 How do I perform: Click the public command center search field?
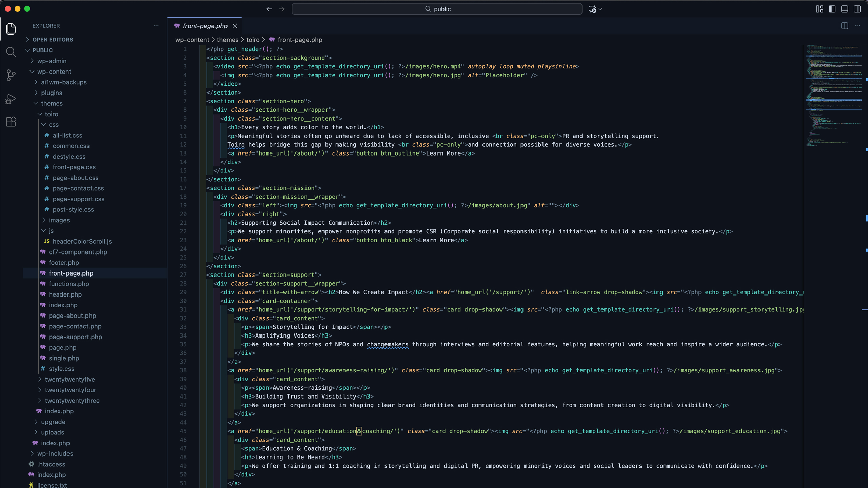(437, 9)
